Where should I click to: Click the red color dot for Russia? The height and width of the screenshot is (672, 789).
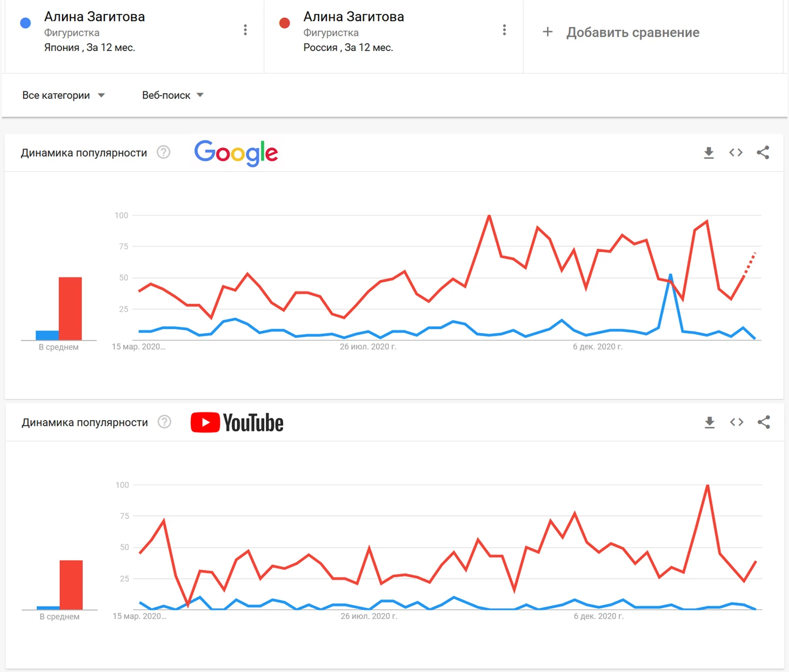285,23
